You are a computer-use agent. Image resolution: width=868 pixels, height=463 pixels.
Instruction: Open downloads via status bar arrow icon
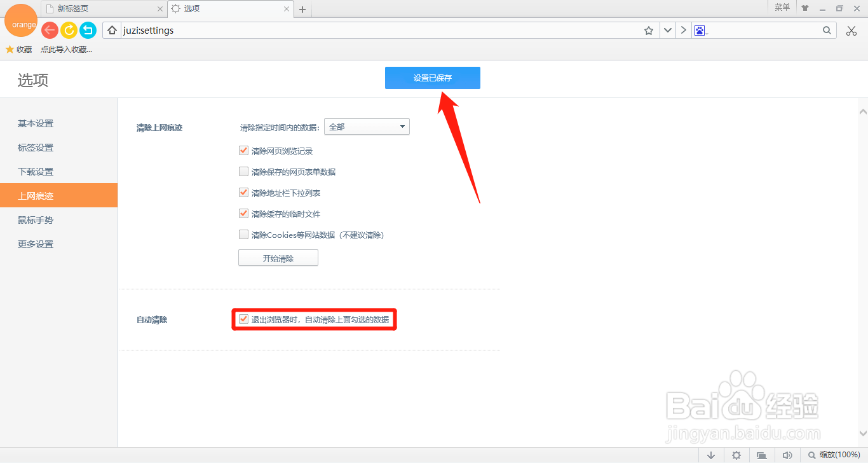(711, 455)
